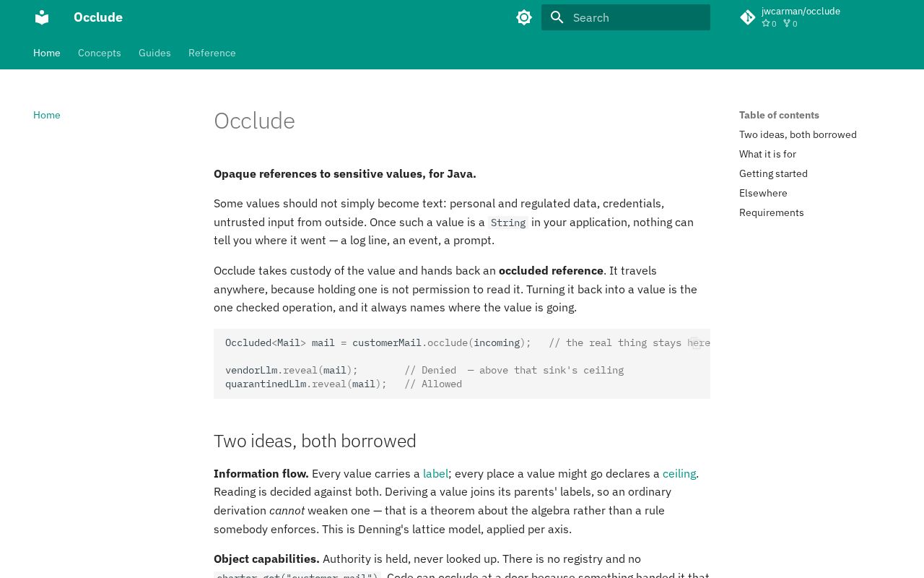Click the Occlude book logo icon
Viewport: 924px width, 578px height.
(x=42, y=17)
